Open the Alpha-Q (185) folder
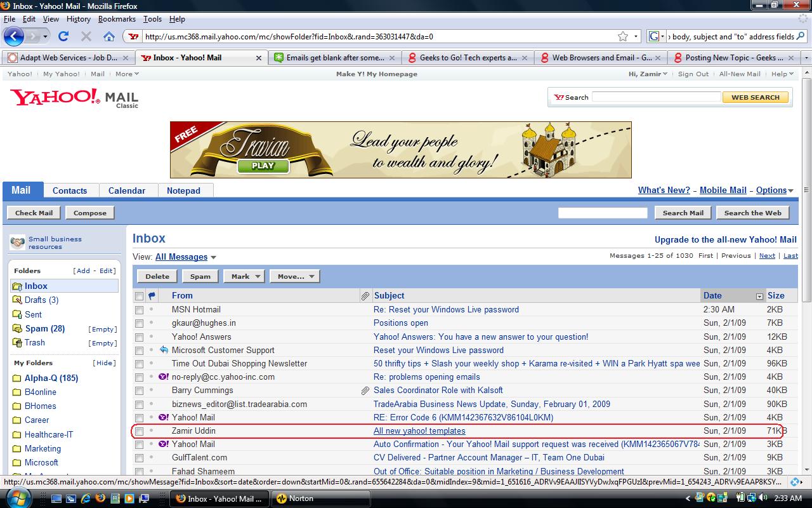 pyautogui.click(x=51, y=378)
